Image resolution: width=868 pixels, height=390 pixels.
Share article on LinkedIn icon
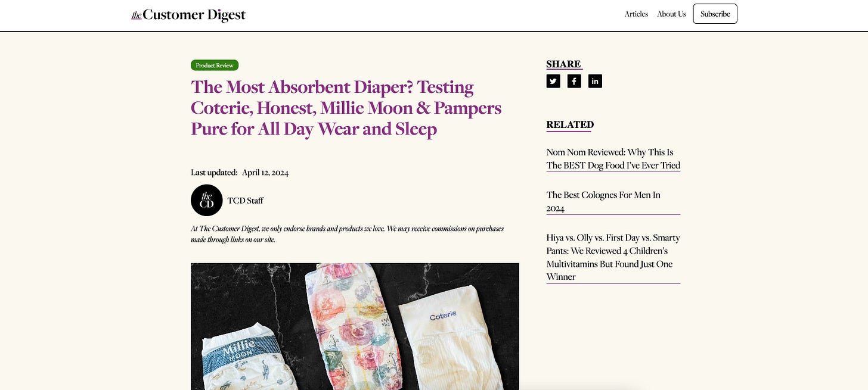pyautogui.click(x=595, y=81)
